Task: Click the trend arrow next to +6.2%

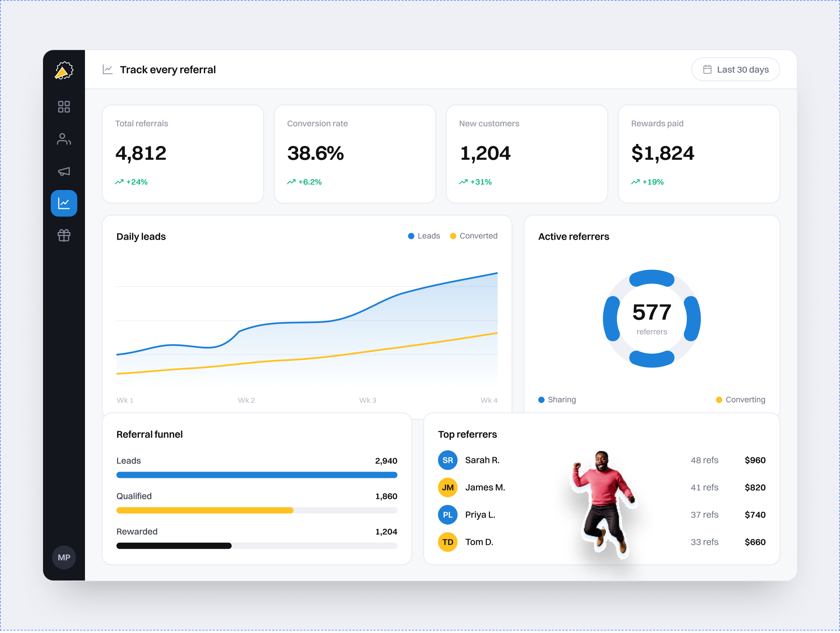Action: click(x=292, y=182)
